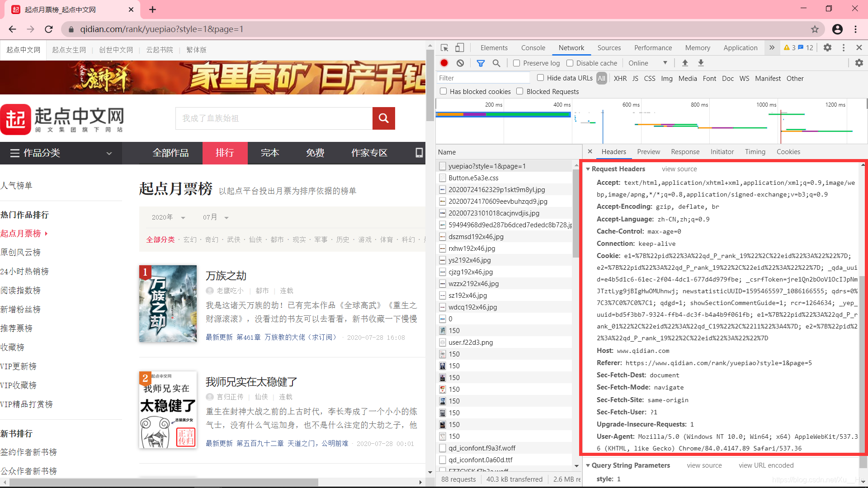Click the Filter input field
868x488 pixels.
(483, 78)
